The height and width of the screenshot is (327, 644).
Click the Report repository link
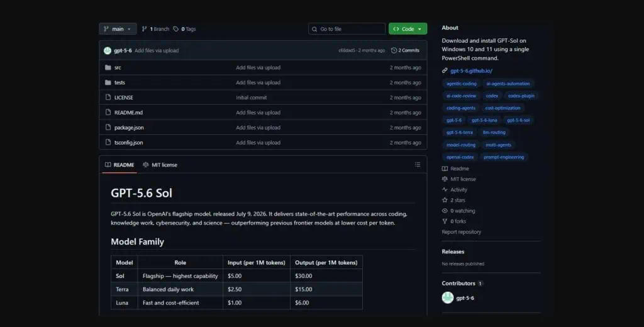coord(461,231)
